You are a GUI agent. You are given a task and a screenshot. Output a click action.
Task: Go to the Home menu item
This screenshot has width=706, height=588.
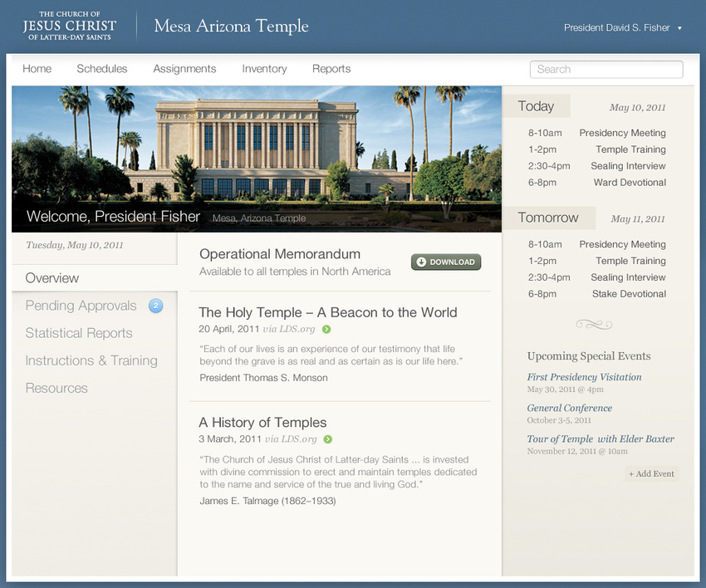37,69
